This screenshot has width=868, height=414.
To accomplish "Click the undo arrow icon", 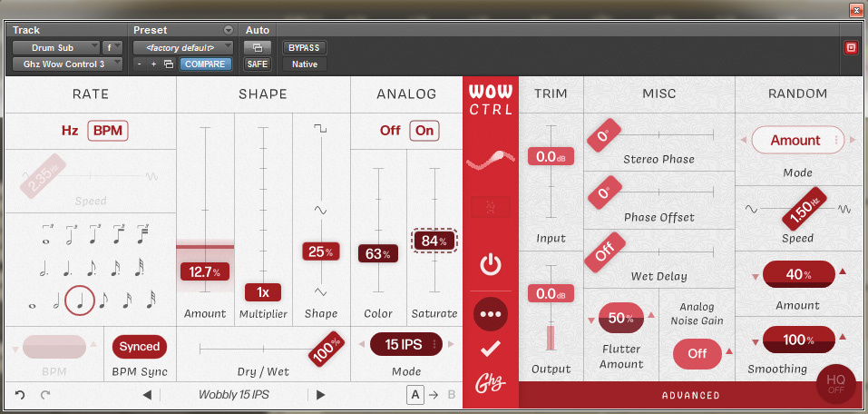I will (21, 395).
